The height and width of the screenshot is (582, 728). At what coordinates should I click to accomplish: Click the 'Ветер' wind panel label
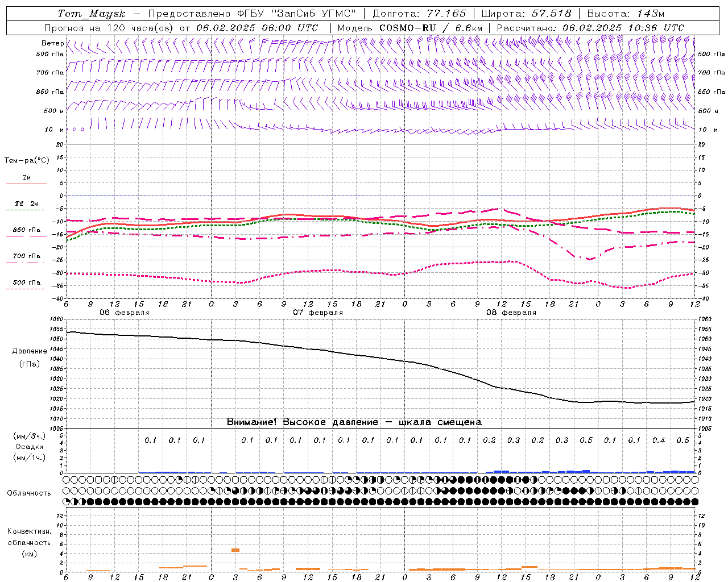(52, 43)
